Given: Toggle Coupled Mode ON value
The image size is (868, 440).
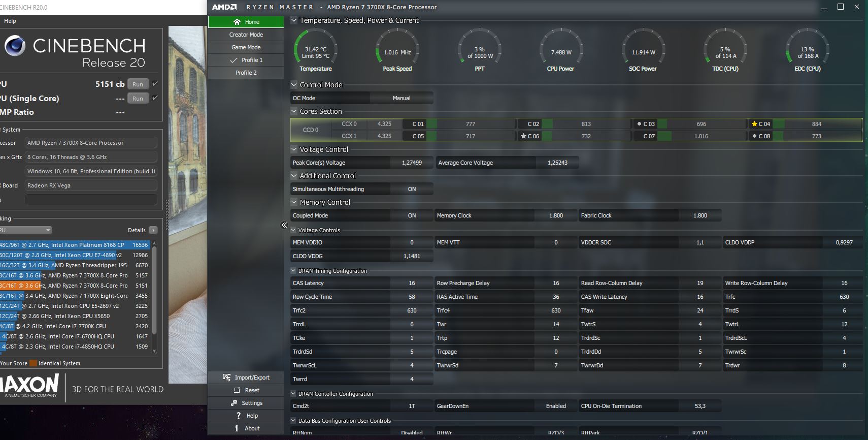Looking at the screenshot, I should tap(412, 215).
